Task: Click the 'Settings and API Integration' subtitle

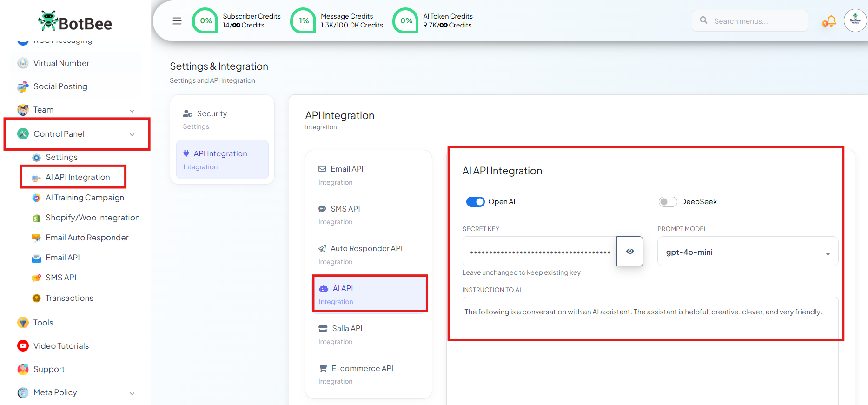Action: tap(212, 80)
